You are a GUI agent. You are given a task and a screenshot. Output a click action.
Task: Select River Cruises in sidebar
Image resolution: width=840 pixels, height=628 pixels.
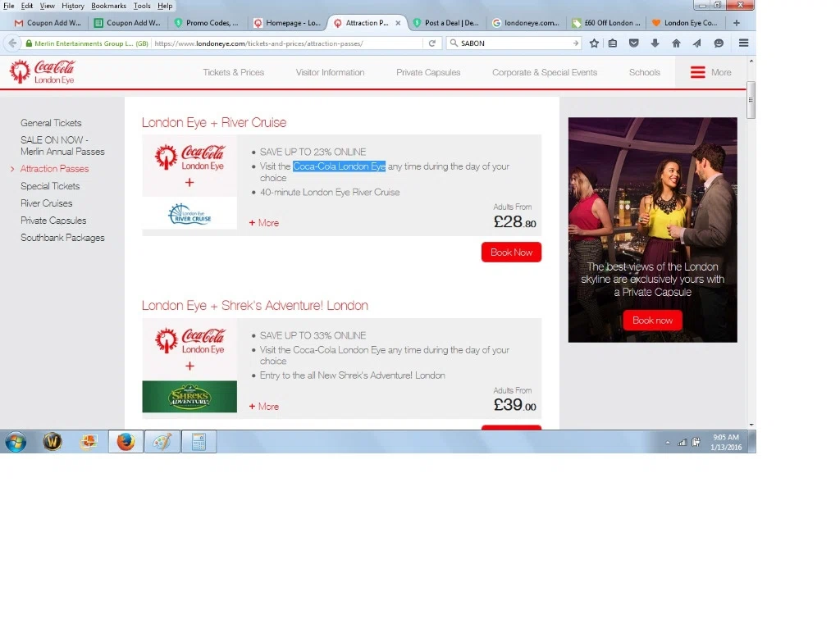click(46, 203)
